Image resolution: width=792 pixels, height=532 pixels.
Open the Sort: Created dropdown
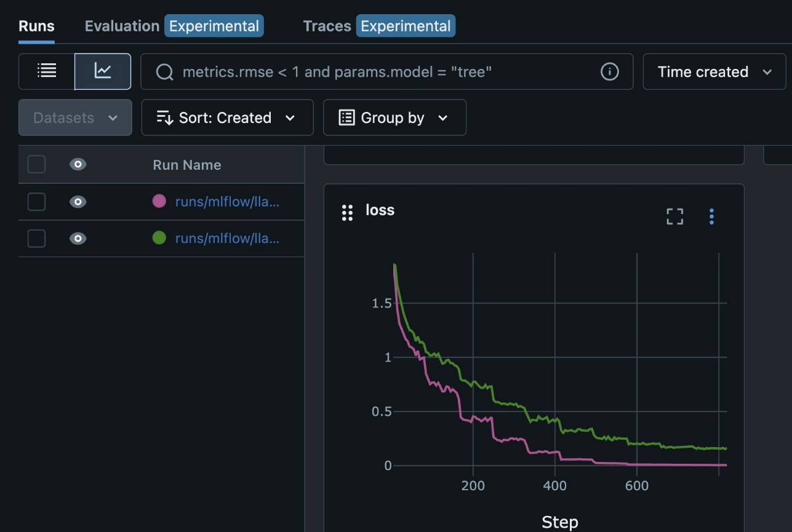click(x=227, y=117)
